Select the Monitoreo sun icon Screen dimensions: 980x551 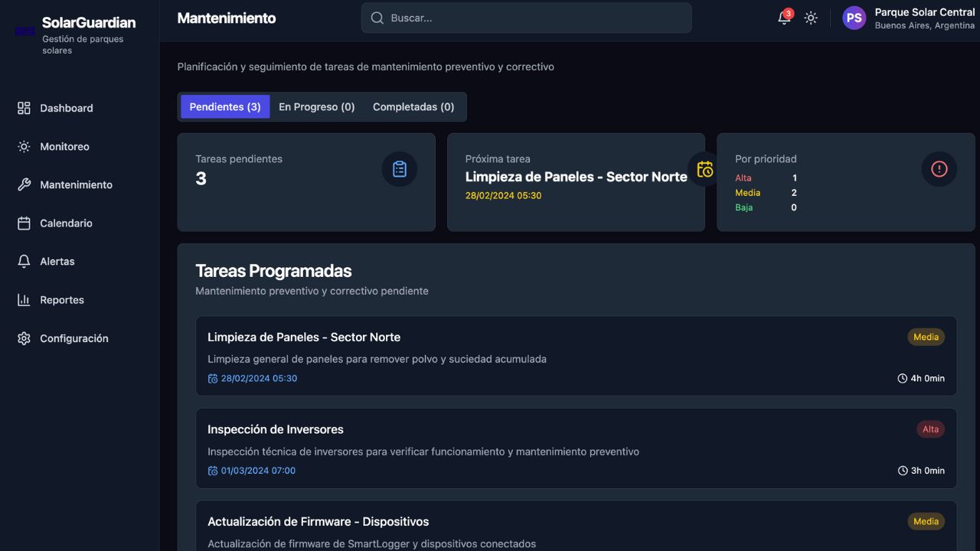[24, 146]
